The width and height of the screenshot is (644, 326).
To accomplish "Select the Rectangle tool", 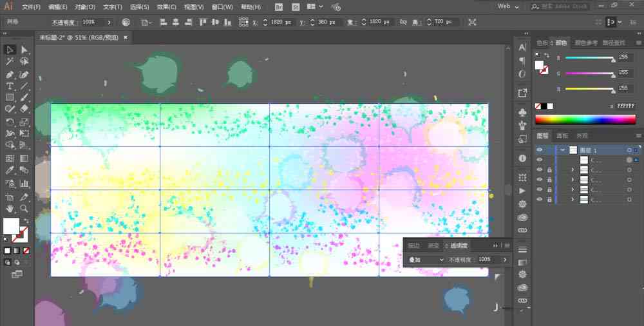I will [10, 97].
